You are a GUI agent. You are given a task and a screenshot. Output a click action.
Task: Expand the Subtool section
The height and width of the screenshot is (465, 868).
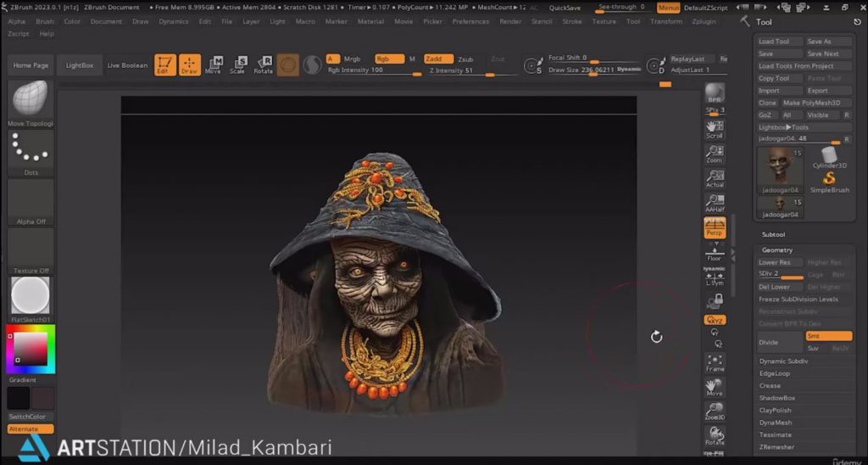pos(773,234)
